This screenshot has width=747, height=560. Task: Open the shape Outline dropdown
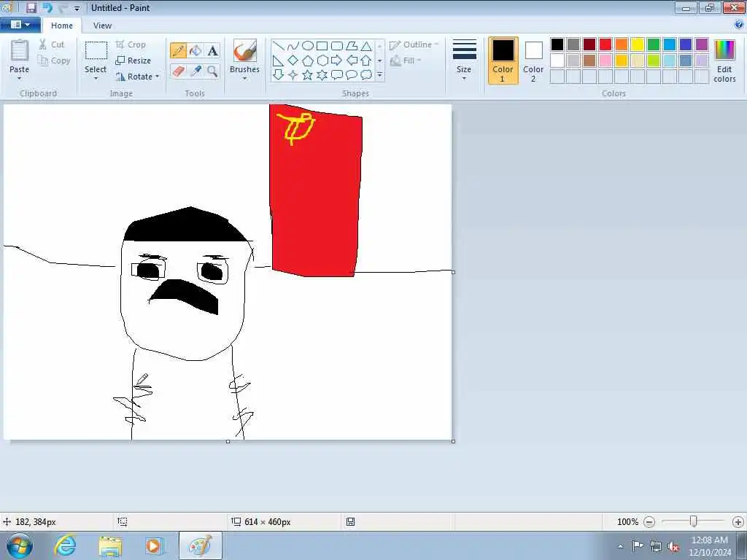pyautogui.click(x=414, y=44)
